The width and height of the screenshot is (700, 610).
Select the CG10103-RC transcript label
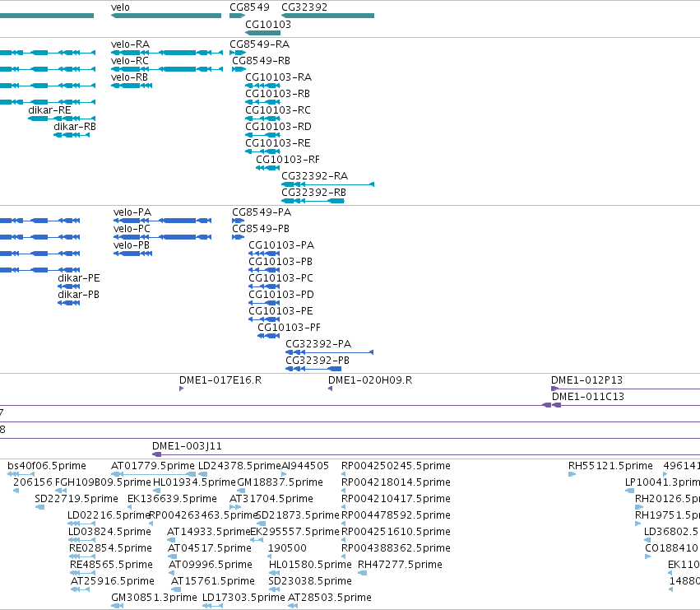point(278,110)
